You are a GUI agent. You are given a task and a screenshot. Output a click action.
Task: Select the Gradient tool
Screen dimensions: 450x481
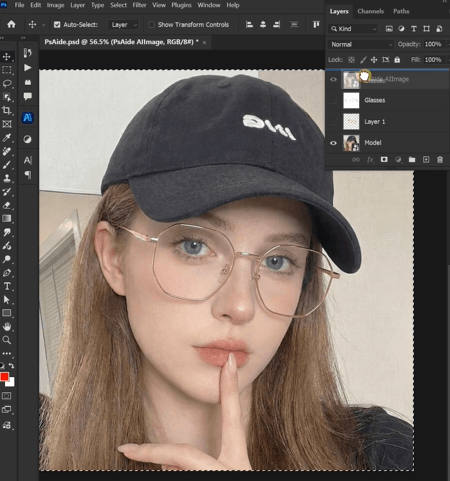(7, 219)
